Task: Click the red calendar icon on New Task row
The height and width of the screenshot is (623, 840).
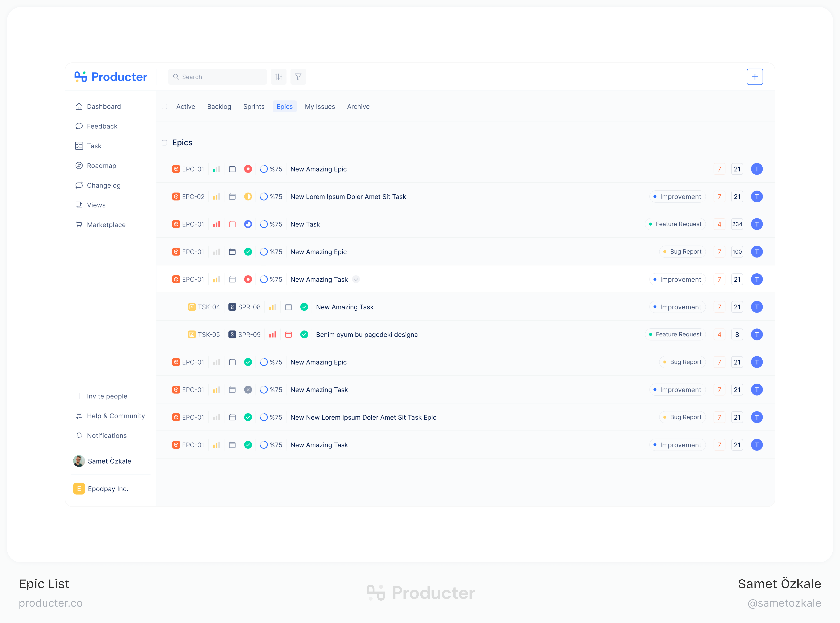Action: click(232, 224)
